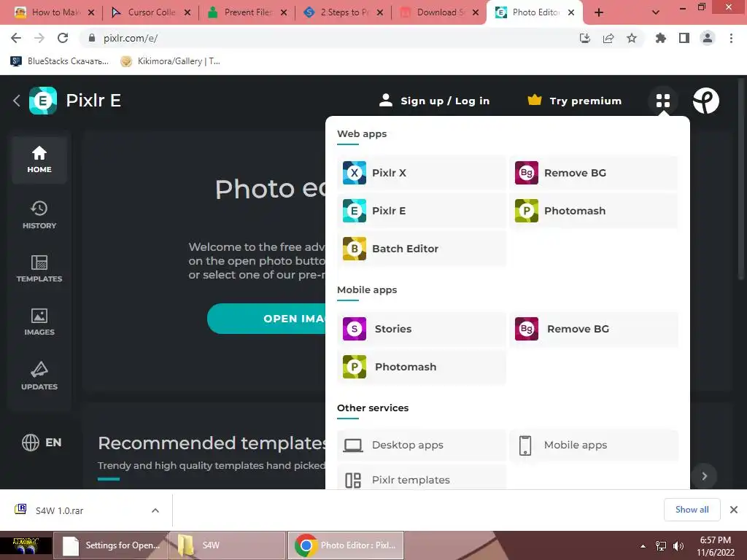The height and width of the screenshot is (560, 747).
Task: Click the Pixlr round logo icon
Action: (x=705, y=101)
